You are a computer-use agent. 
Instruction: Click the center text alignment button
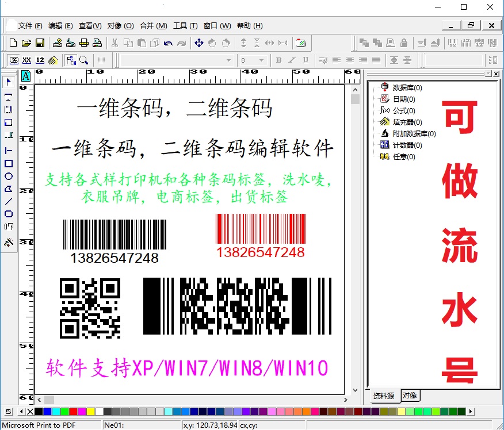(x=349, y=60)
